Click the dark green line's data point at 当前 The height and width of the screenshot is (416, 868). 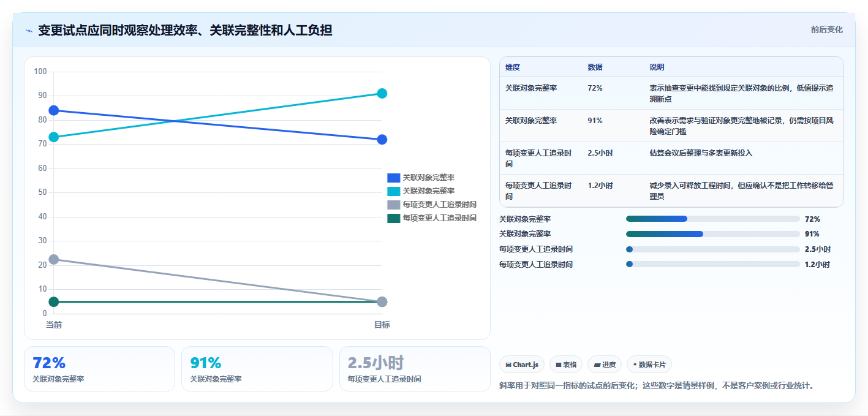54,302
